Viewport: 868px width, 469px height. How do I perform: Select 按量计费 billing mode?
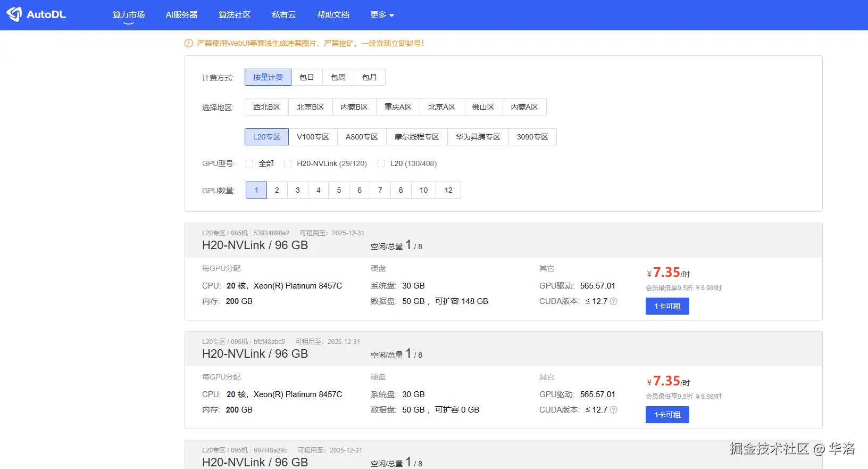tap(268, 77)
